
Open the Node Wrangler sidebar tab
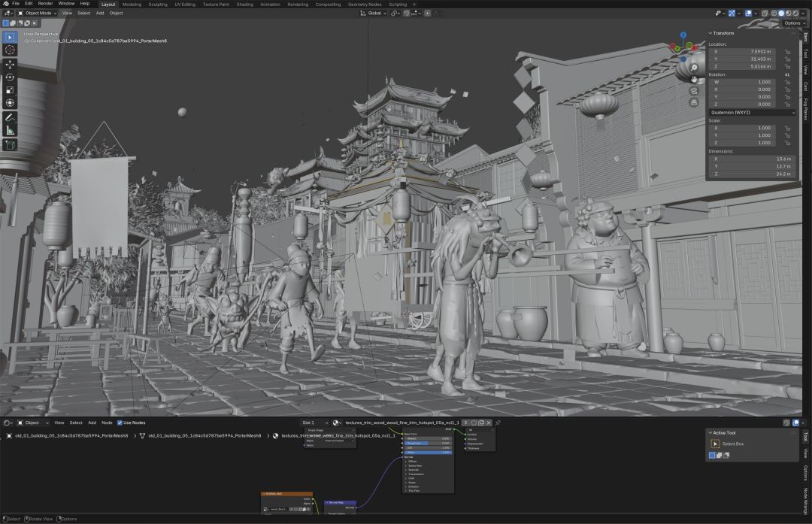806,500
